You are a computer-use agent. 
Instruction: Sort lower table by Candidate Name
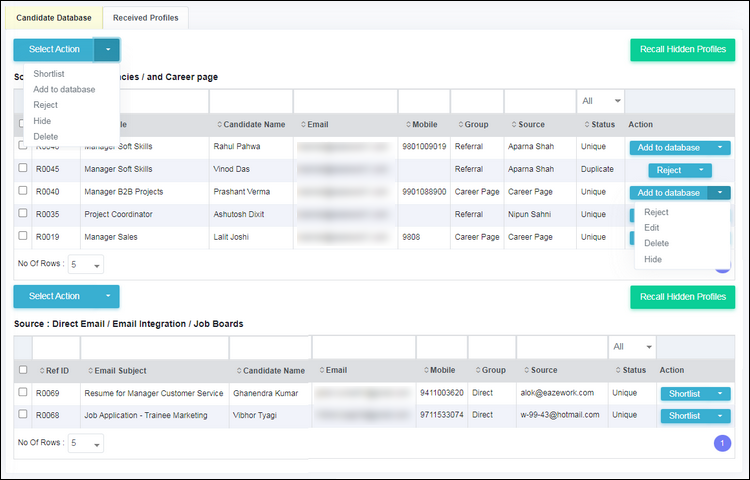tap(271, 371)
